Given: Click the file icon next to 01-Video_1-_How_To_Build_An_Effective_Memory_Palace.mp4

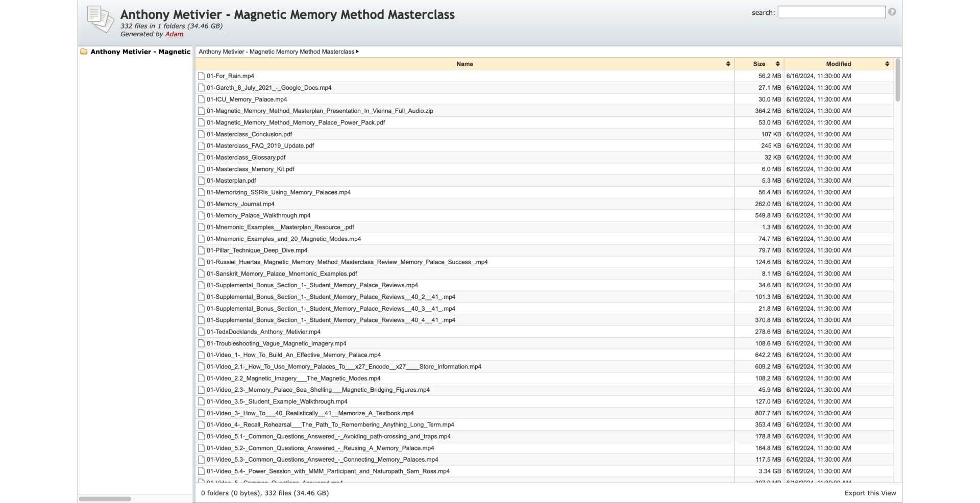Looking at the screenshot, I should (x=201, y=355).
